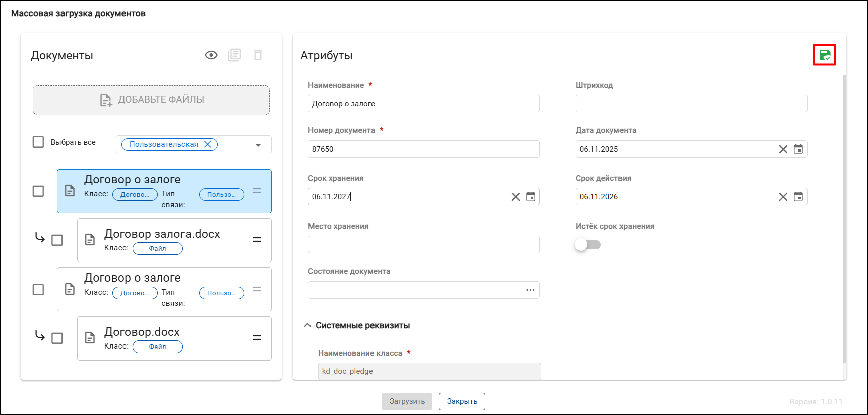
Task: Click file icon of Договор.docx
Action: [x=90, y=338]
